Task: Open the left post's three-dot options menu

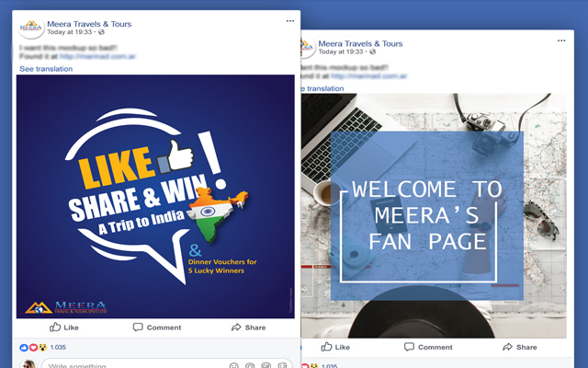Action: (x=290, y=21)
